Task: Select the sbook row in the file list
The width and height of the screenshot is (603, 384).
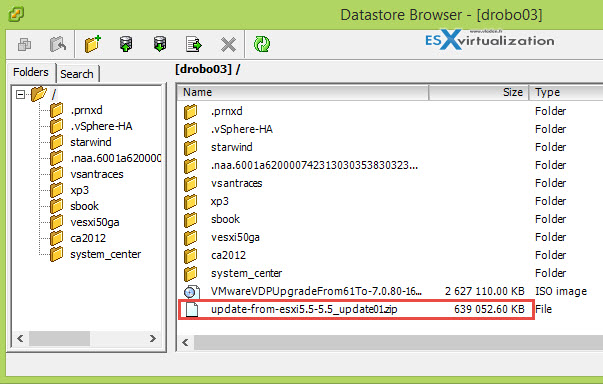Action: tap(390, 219)
